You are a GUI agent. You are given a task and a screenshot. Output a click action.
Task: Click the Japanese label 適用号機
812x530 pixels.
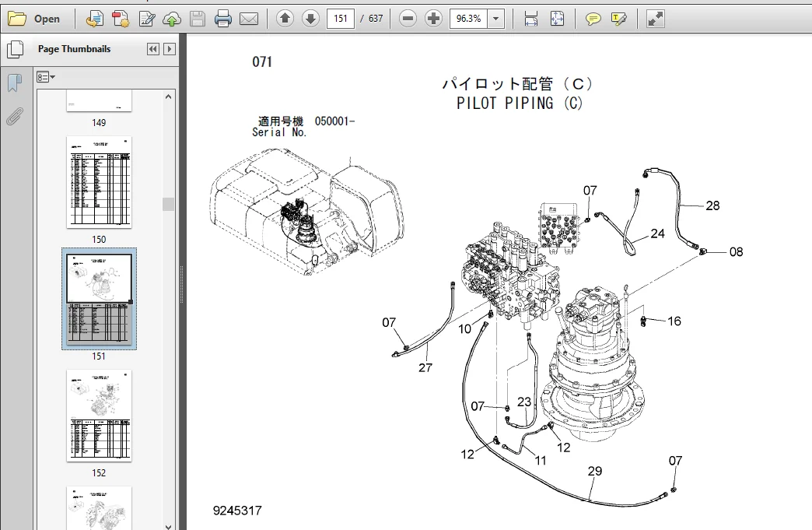[281, 121]
